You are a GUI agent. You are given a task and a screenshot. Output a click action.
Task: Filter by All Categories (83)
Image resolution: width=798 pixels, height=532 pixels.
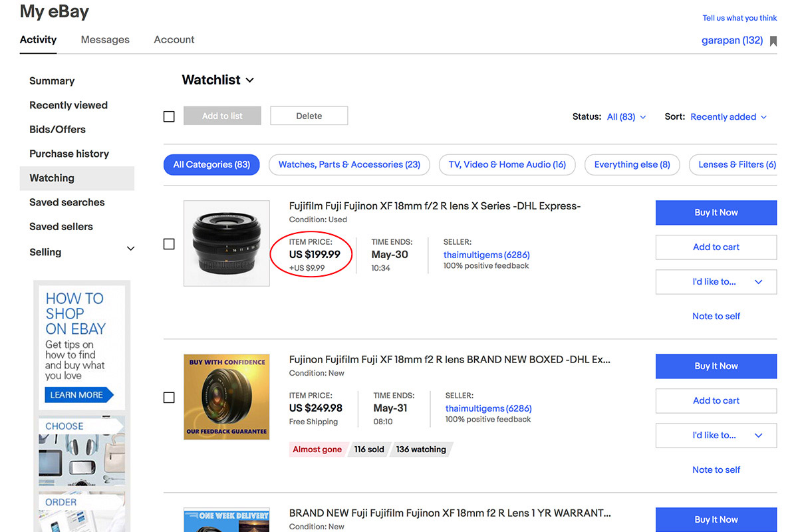click(x=211, y=165)
